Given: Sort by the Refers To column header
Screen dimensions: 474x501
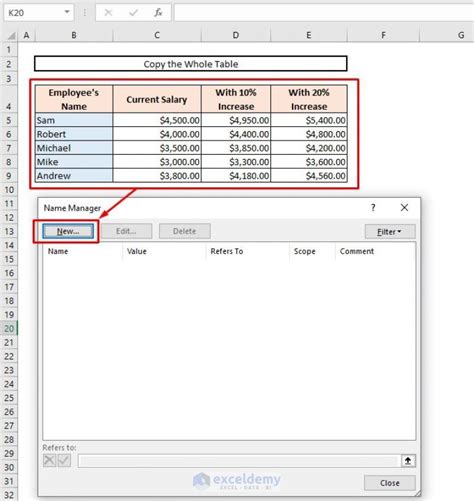Looking at the screenshot, I should (248, 251).
